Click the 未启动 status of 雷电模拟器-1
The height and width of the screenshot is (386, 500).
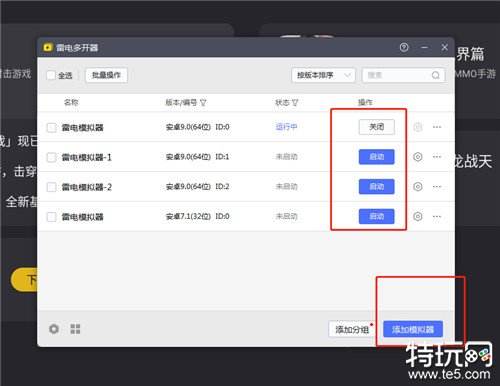point(286,157)
